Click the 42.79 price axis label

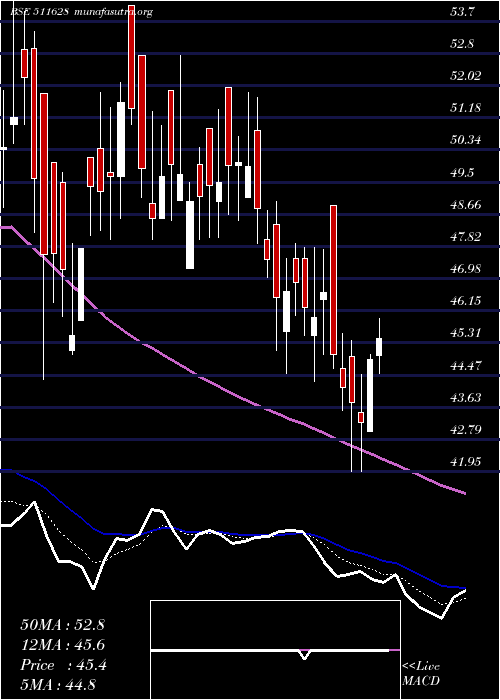tap(466, 430)
